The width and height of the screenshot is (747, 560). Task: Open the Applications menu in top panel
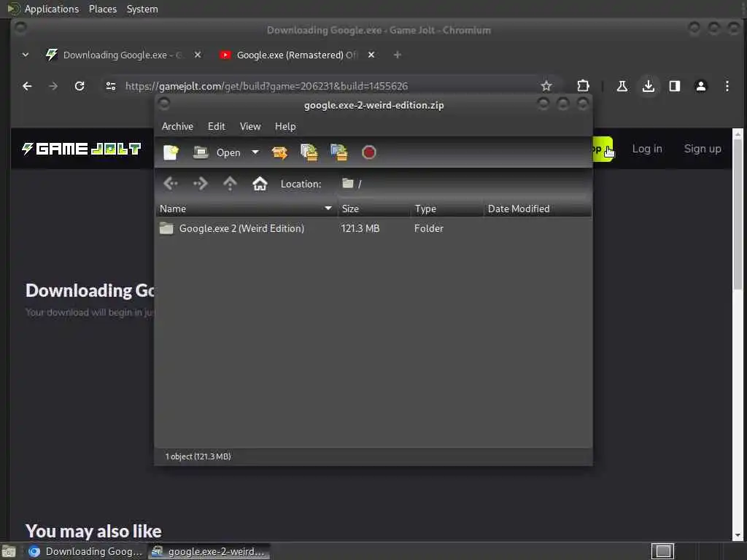[52, 9]
